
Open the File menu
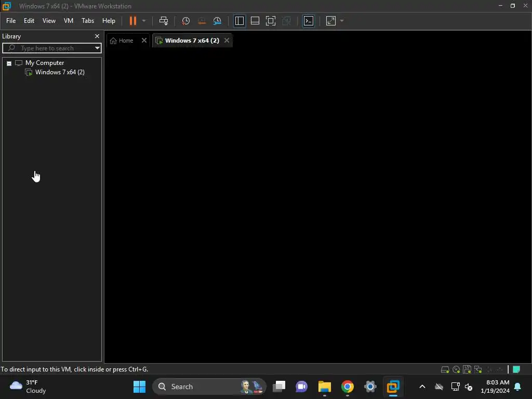click(11, 21)
